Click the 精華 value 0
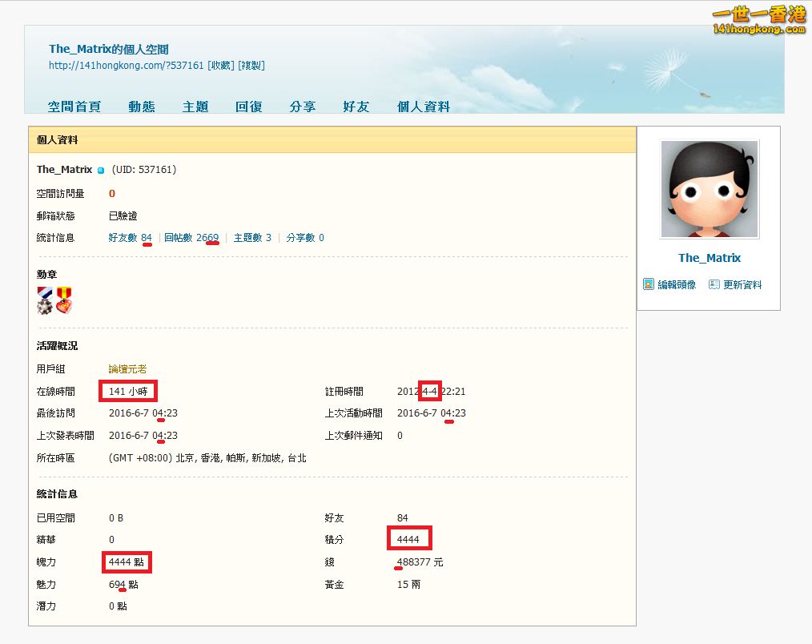 111,539
